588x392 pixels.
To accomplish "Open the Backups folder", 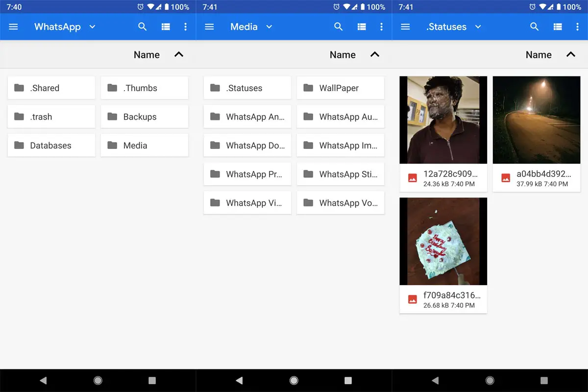I will click(x=145, y=117).
